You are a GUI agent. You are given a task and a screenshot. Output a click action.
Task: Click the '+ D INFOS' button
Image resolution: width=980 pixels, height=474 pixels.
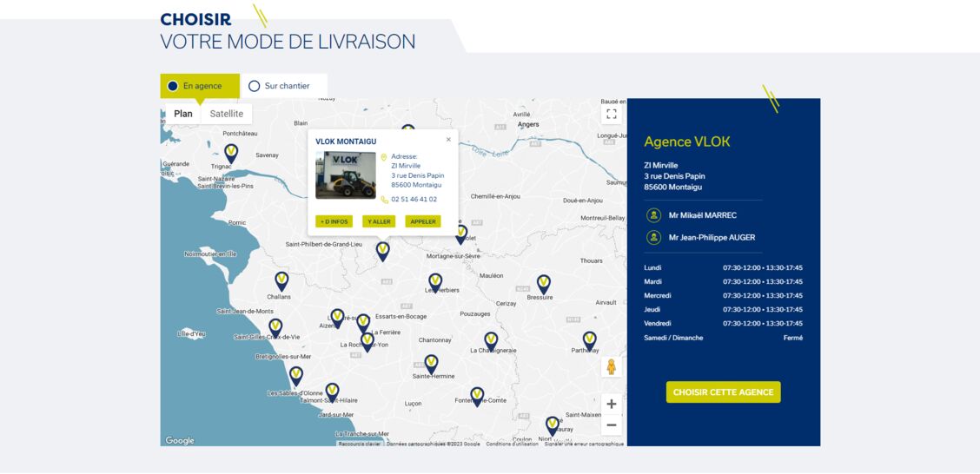tap(334, 221)
